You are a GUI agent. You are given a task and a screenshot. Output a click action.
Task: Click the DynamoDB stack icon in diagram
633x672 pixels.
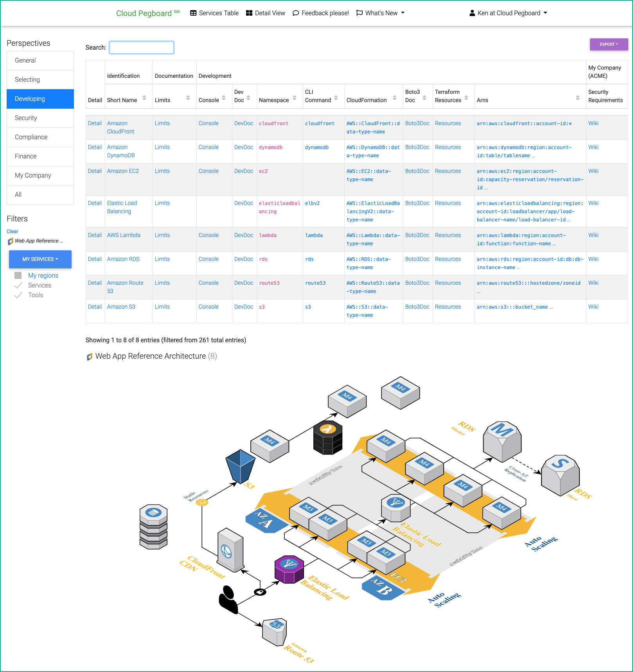coord(153,526)
